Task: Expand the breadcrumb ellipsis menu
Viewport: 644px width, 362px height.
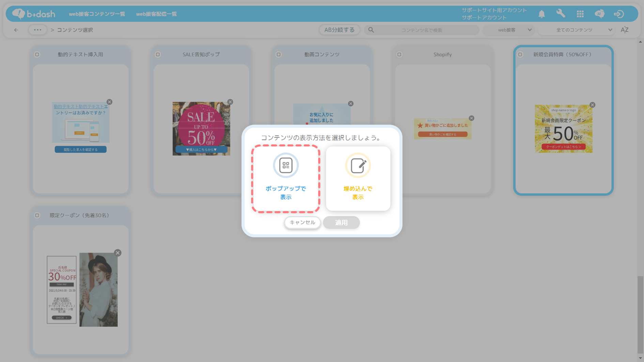Action: [37, 30]
